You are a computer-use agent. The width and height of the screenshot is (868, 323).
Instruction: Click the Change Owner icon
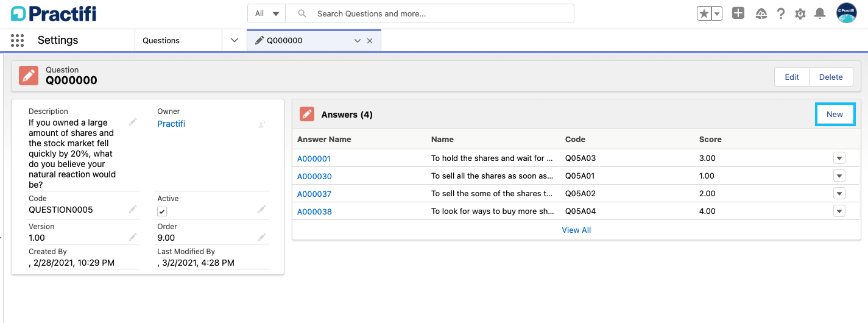tap(262, 124)
